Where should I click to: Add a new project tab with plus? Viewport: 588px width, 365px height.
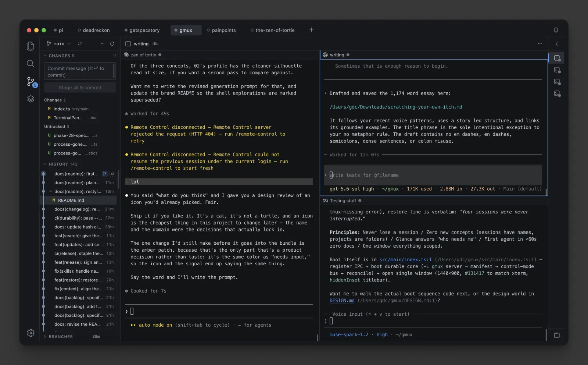tap(311, 30)
